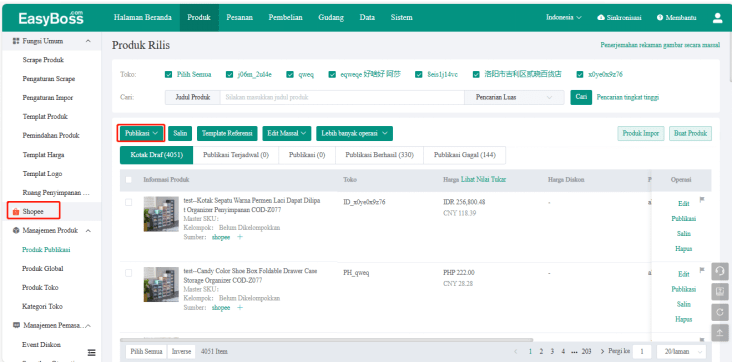Uncheck the qweq store checkbox
The height and width of the screenshot is (362, 732).
(290, 74)
